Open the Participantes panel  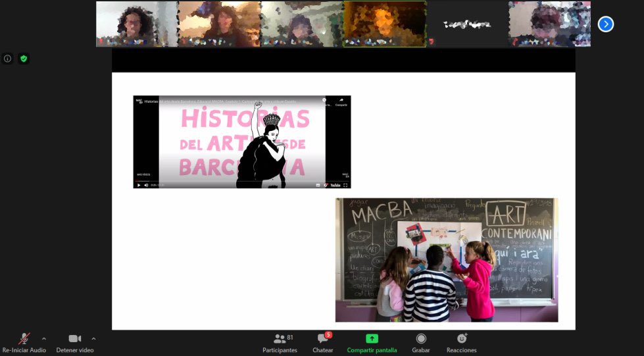280,343
